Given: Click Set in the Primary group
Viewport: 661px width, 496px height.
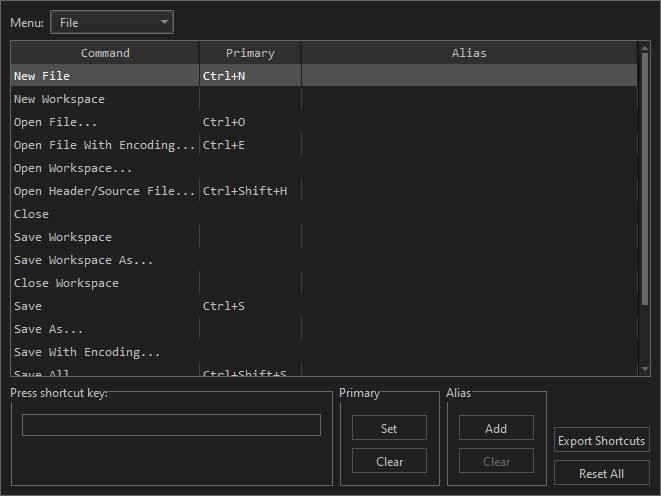Looking at the screenshot, I should point(389,428).
